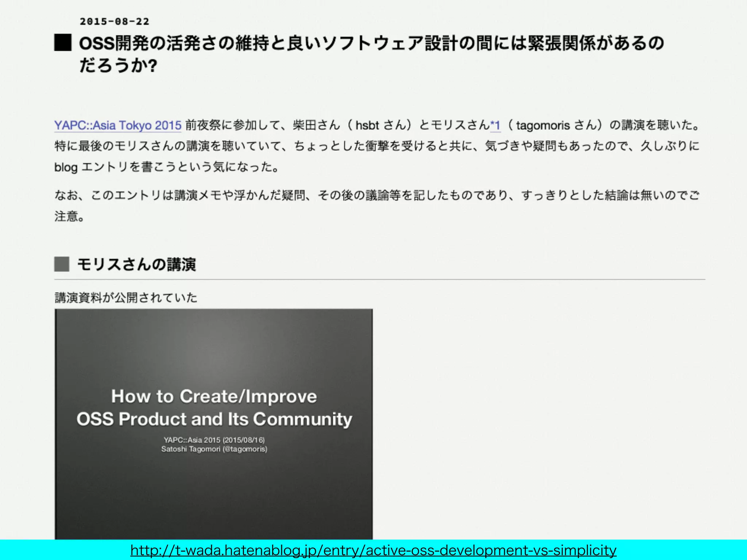This screenshot has height=560, width=747.
Task: Click the モリスさんの講演 section heading
Action: tap(136, 264)
